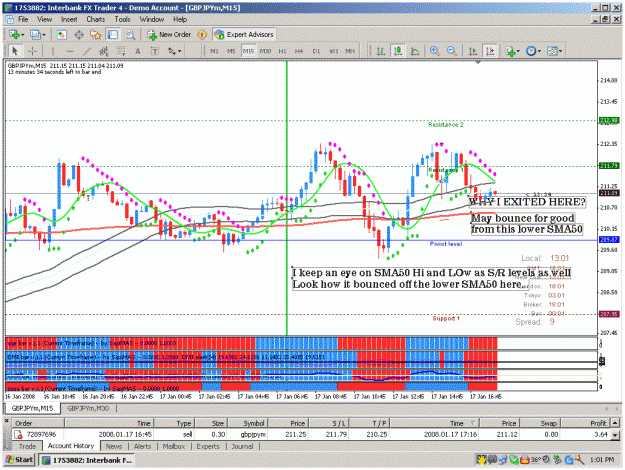Select the Fibonacci retracement tool

click(121, 51)
